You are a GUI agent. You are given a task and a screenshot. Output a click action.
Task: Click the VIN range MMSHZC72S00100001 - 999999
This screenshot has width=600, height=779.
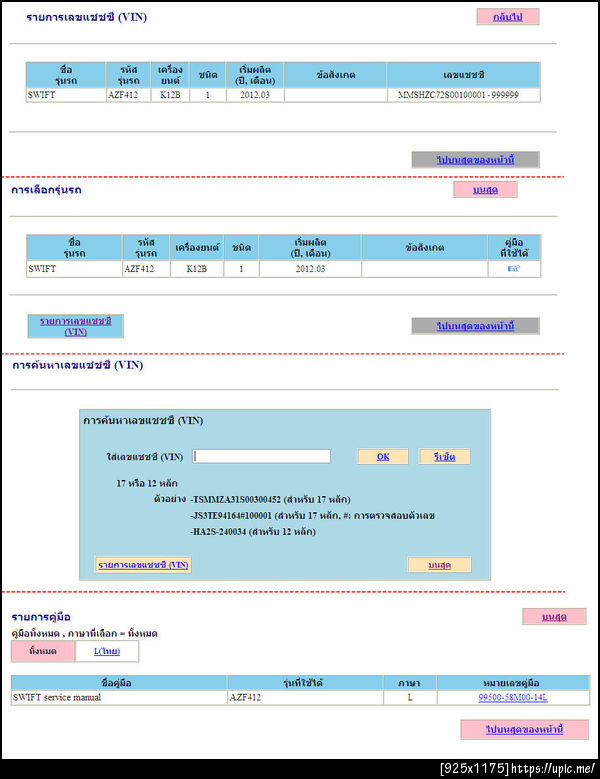[458, 95]
